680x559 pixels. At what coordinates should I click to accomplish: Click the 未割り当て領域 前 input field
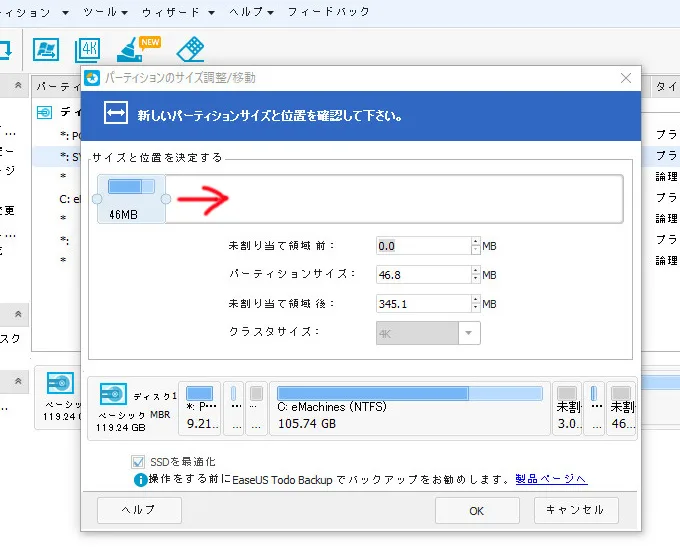pyautogui.click(x=422, y=245)
